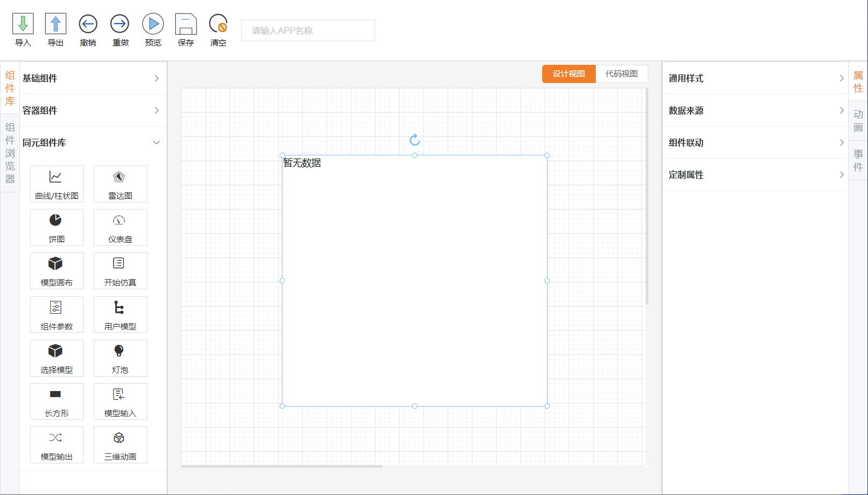
Task: Click the widget's top-right corner handle
Action: coord(547,155)
